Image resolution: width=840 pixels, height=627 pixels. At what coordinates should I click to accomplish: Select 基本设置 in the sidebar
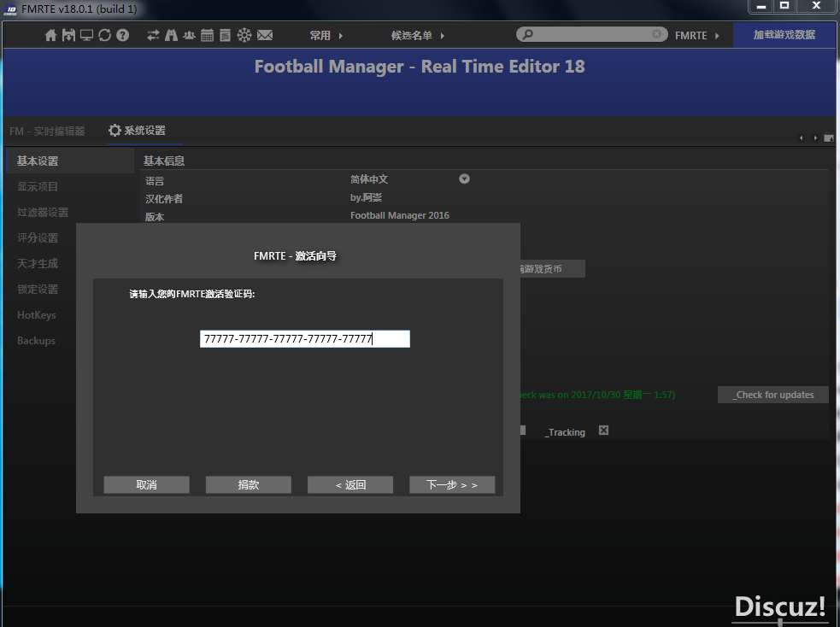tap(38, 161)
